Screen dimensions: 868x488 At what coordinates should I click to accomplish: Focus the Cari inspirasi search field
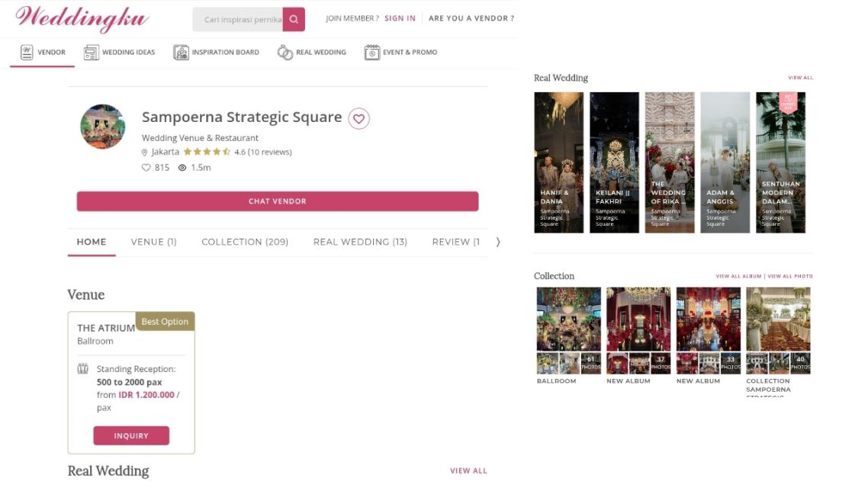(238, 19)
